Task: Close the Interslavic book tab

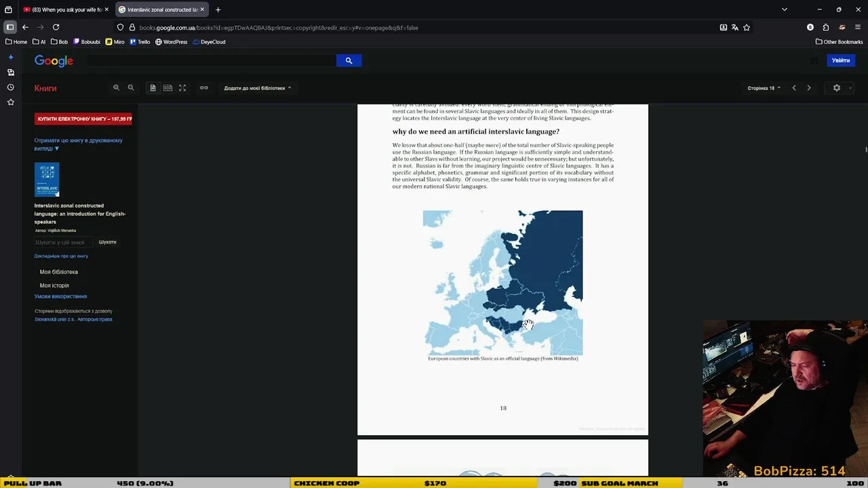Action: click(202, 9)
